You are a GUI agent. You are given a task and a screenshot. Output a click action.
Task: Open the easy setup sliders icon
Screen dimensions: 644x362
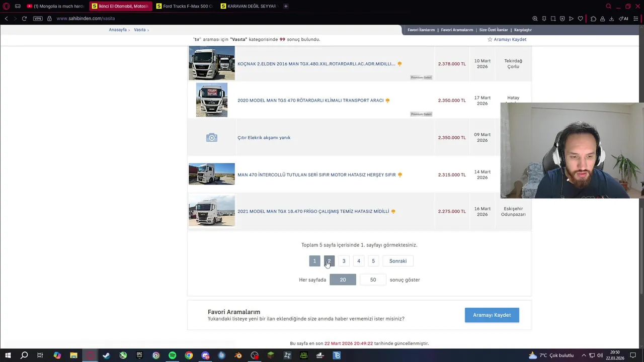(636, 19)
